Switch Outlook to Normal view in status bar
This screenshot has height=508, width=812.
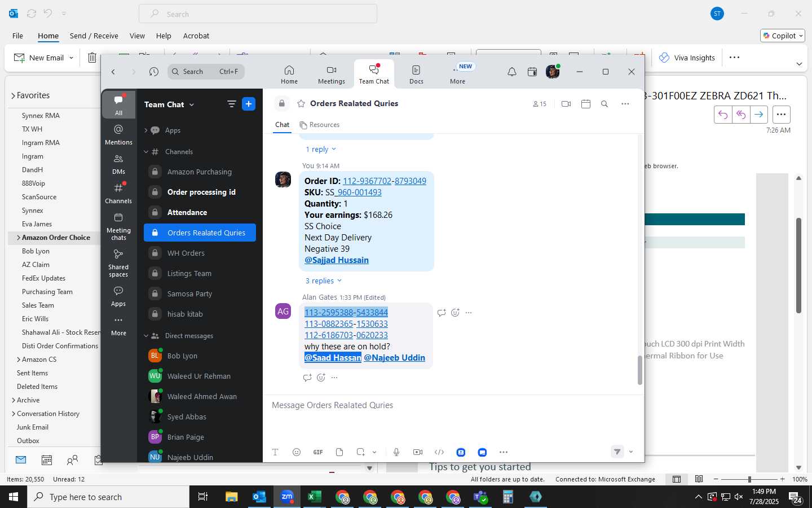[677, 479]
